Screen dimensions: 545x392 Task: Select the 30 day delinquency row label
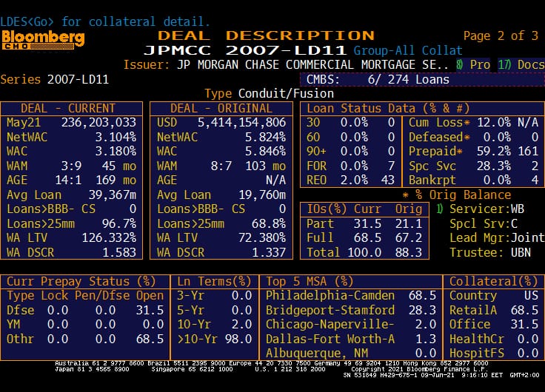click(313, 123)
